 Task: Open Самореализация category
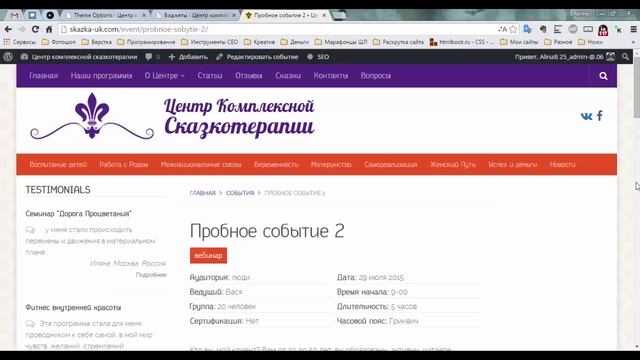click(x=391, y=164)
